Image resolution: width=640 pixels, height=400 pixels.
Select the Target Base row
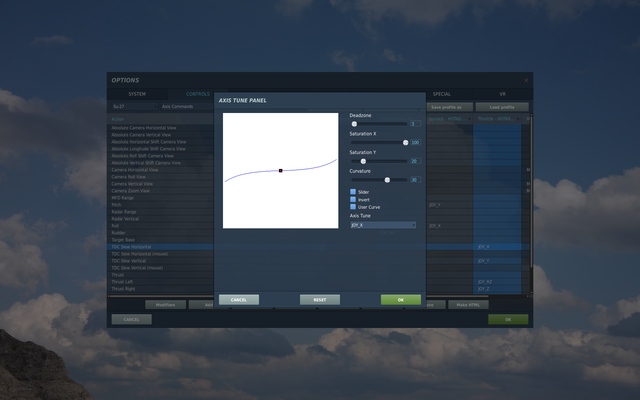click(160, 240)
